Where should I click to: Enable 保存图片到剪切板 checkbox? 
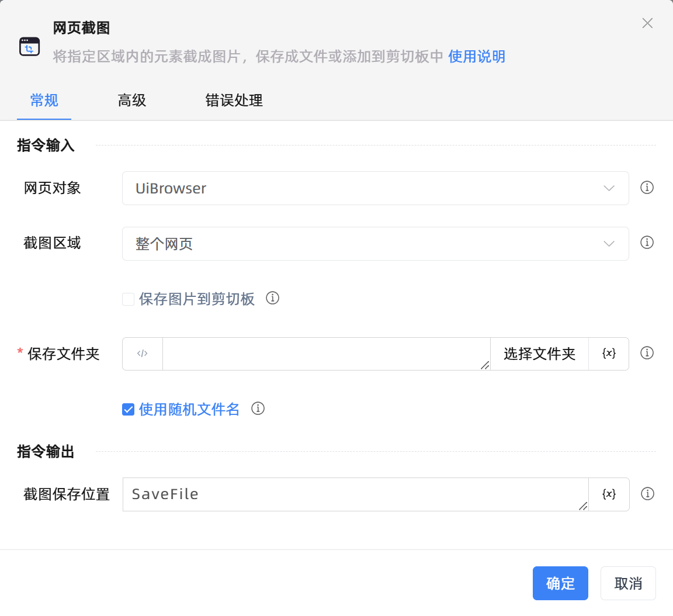coord(128,299)
